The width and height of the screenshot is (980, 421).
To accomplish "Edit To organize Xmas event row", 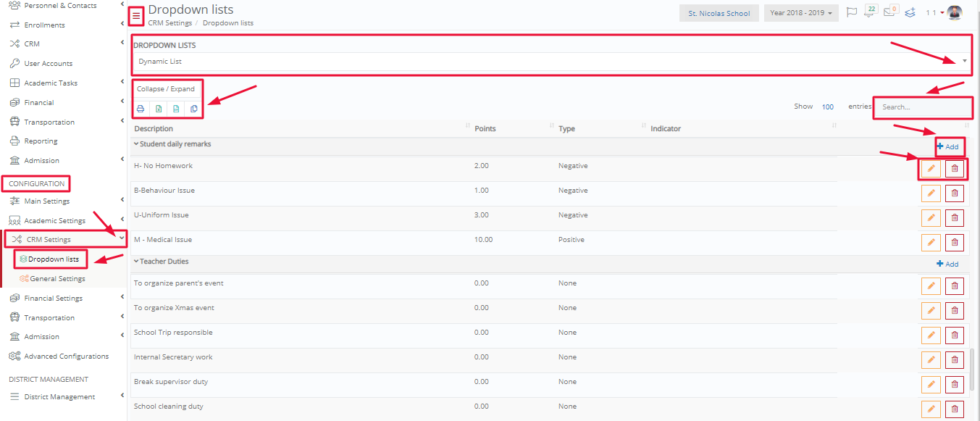I will pos(931,311).
